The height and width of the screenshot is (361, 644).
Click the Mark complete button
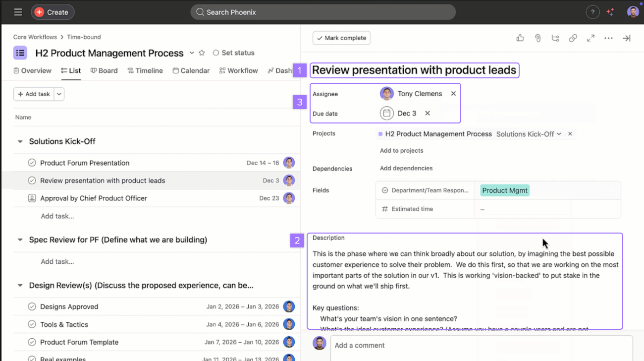coord(341,38)
